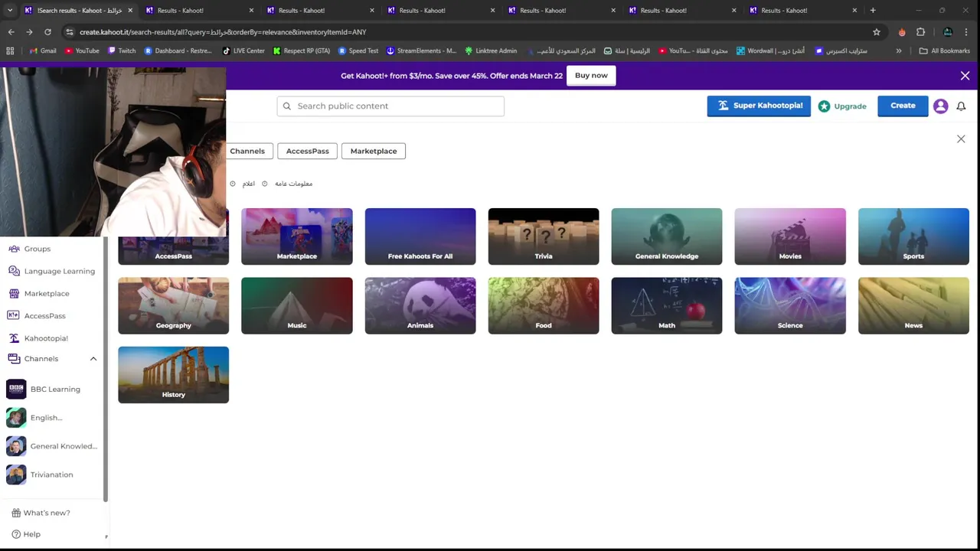Open the user profile avatar icon

[941, 106]
